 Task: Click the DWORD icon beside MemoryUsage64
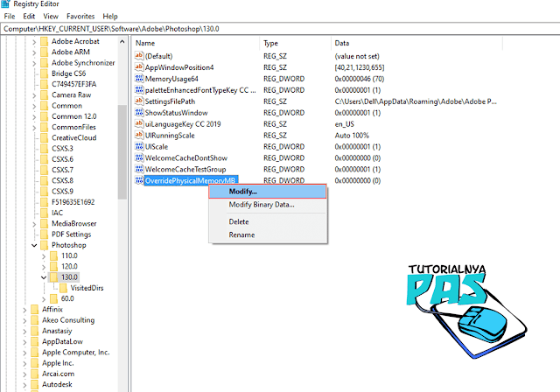point(139,79)
